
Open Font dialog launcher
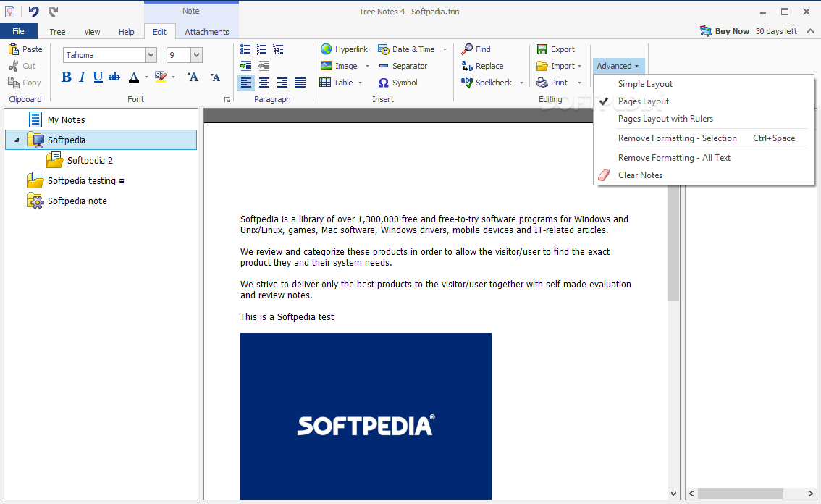point(227,99)
